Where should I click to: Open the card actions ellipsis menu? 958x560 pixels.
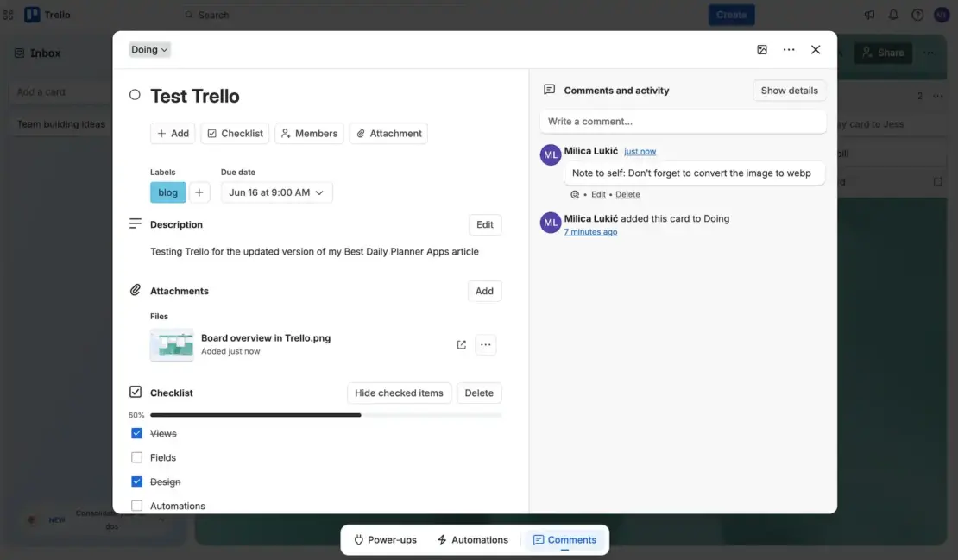point(789,49)
